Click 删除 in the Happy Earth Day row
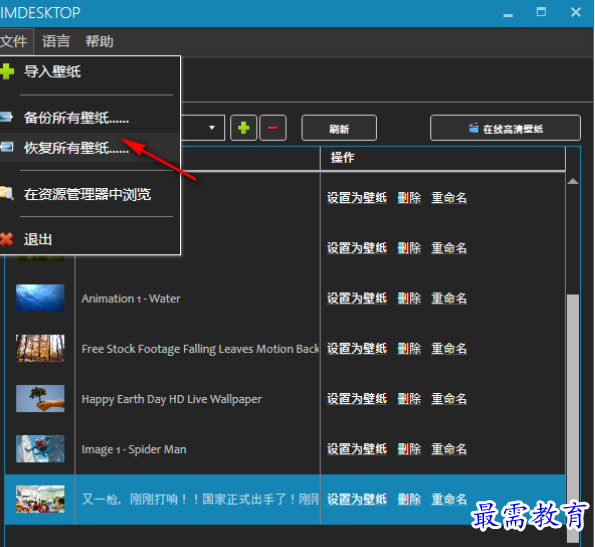Viewport: 595px width, 547px height. [409, 399]
